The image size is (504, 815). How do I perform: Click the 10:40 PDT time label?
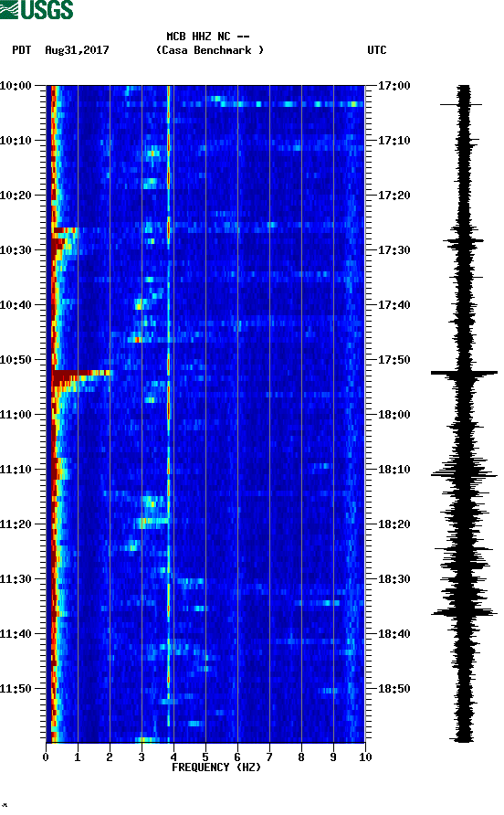click(16, 304)
